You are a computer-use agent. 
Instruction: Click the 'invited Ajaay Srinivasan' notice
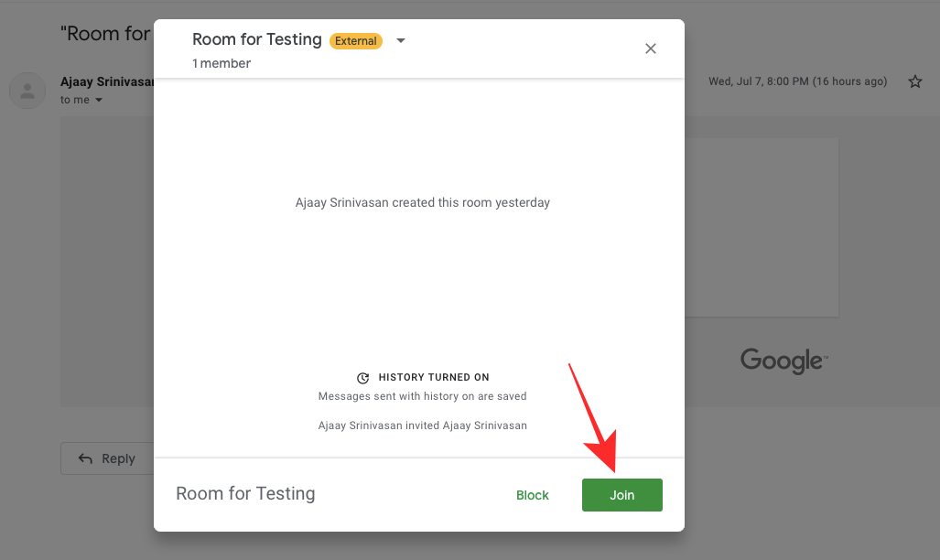tap(422, 425)
